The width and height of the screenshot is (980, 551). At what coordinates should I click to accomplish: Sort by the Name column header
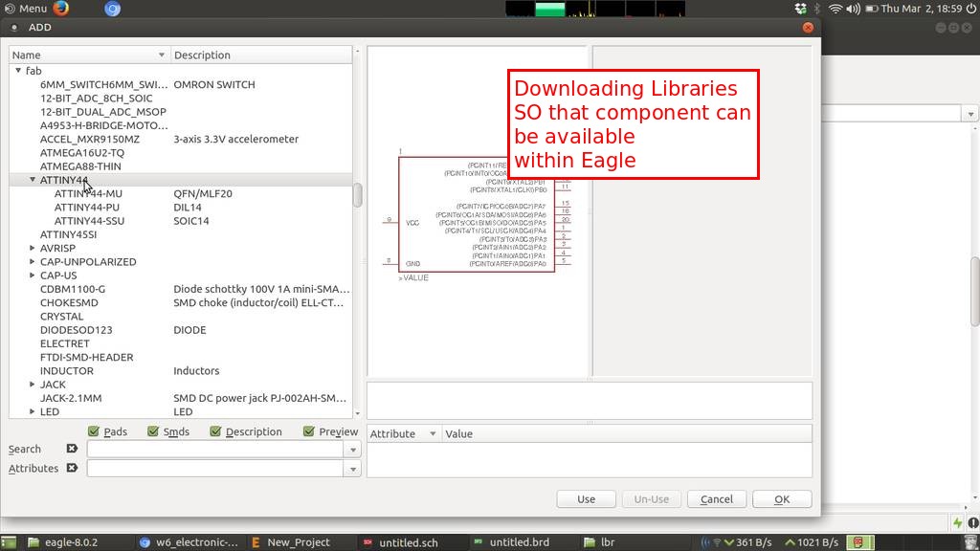(x=89, y=55)
